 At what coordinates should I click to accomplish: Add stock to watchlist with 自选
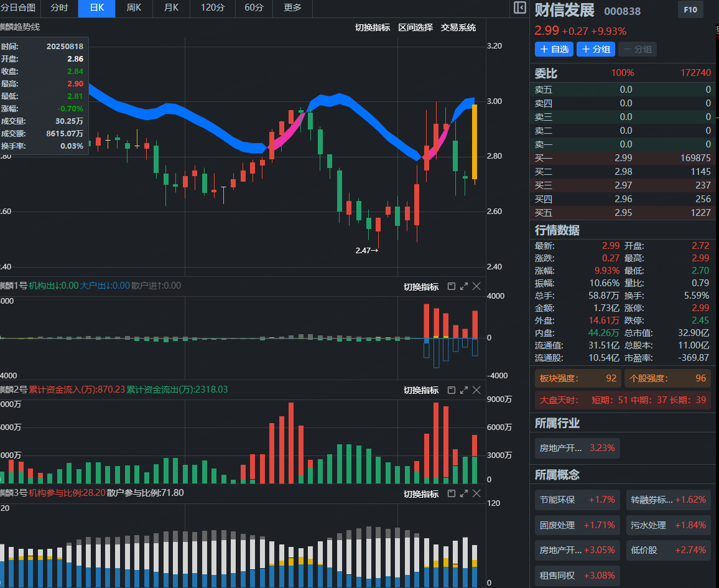554,49
